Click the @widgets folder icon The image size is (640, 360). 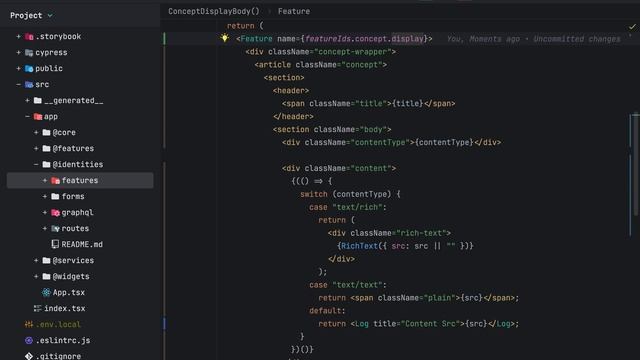pyautogui.click(x=47, y=277)
